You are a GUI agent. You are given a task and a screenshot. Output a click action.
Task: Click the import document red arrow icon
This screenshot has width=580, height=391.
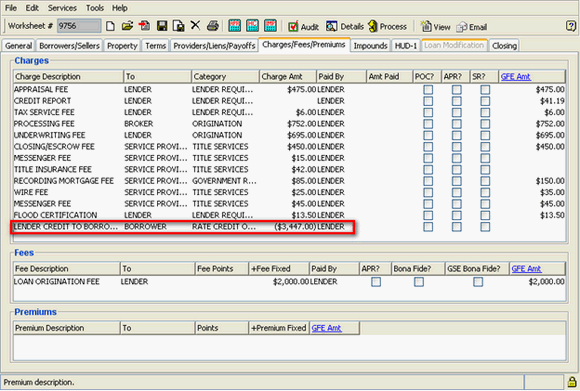click(x=144, y=26)
